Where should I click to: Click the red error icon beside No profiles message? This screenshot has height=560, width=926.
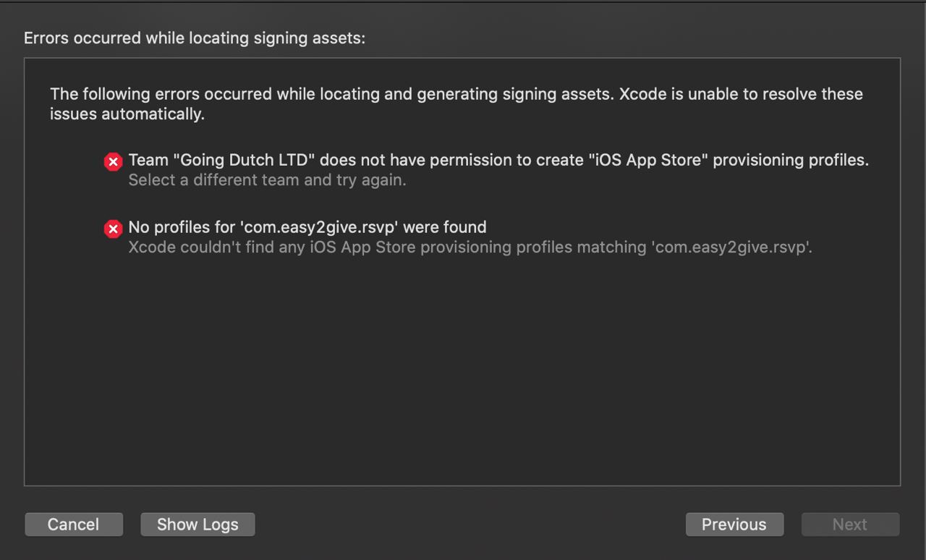pos(113,229)
